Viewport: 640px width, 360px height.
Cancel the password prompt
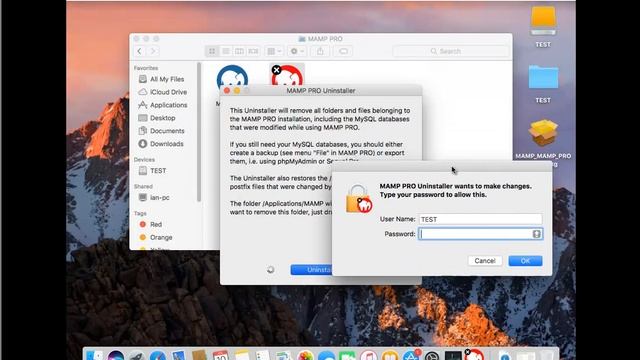(484, 261)
